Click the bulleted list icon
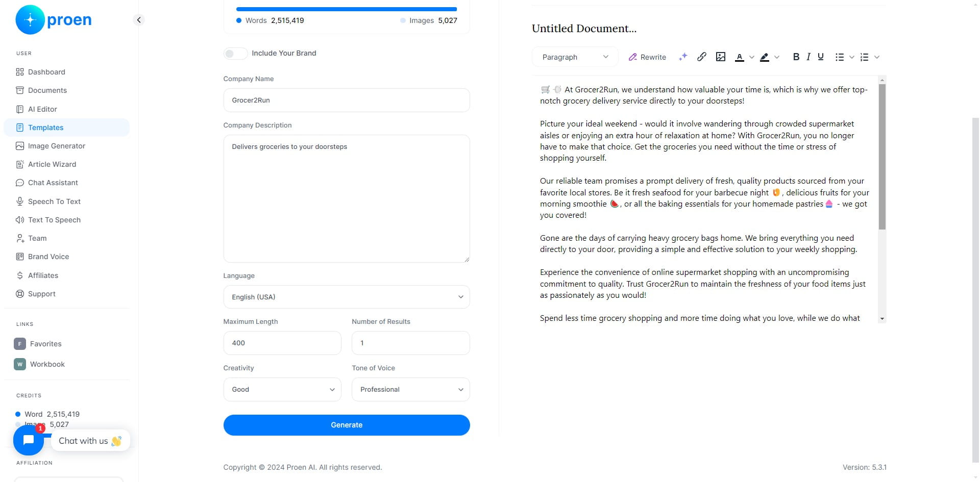Image resolution: width=980 pixels, height=482 pixels. (x=840, y=57)
